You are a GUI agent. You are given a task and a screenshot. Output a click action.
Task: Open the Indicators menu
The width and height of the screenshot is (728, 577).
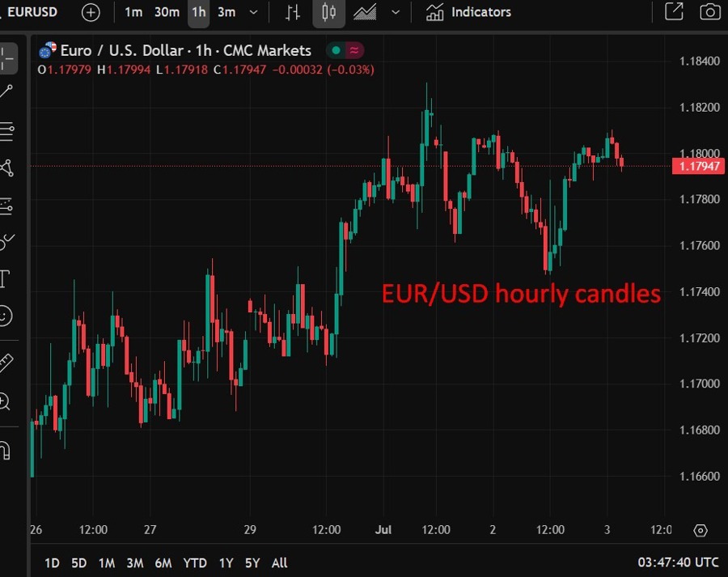[x=468, y=12]
